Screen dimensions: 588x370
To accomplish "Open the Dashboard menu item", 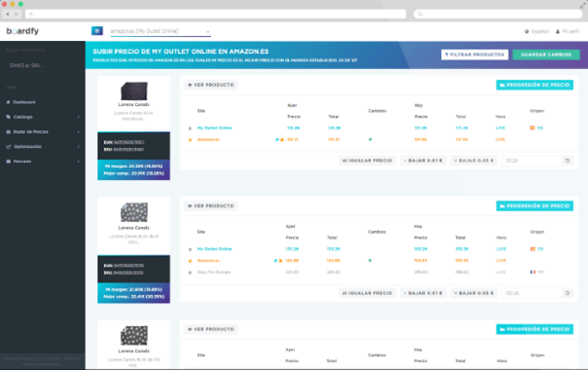I will tap(43, 102).
